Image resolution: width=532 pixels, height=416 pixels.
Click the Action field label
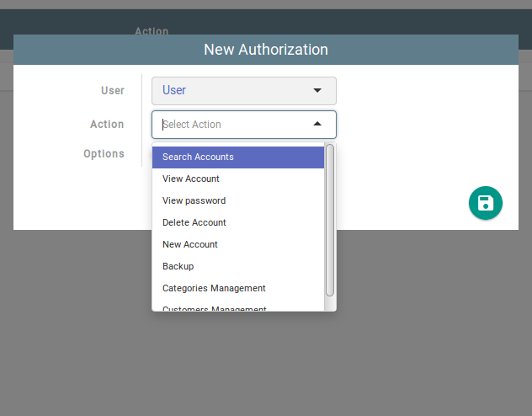point(107,124)
